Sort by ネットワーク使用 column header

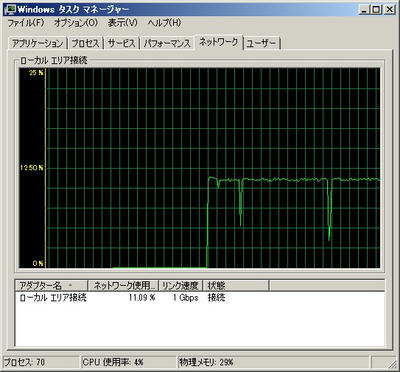123,286
